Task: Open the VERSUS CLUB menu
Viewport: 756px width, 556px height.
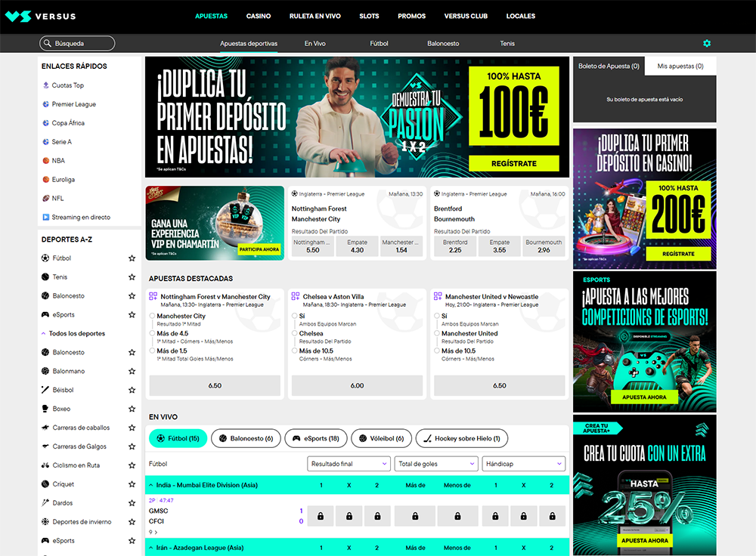Action: [x=466, y=16]
